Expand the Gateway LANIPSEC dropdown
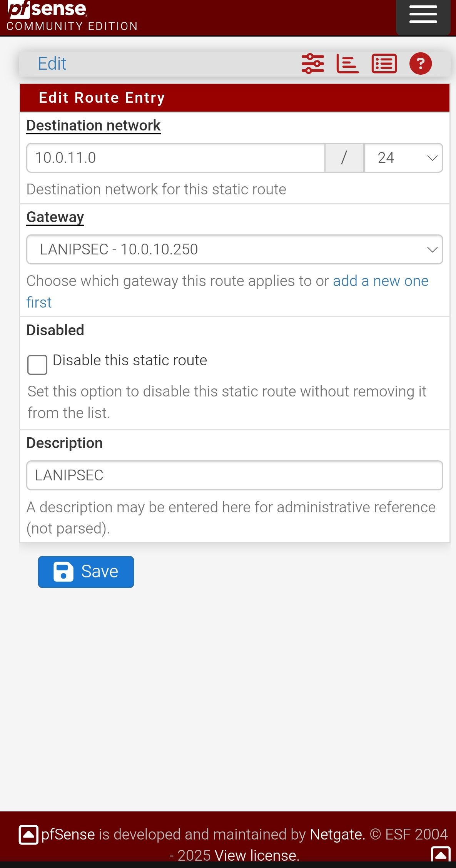The width and height of the screenshot is (456, 868). 234,249
